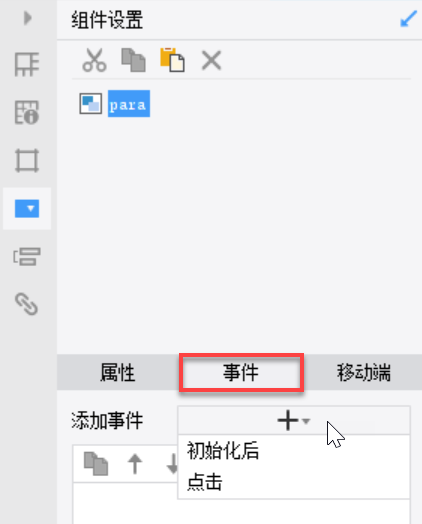Screen dimensions: 422x524
Task: Open the cell element panel icon
Action: [x=27, y=64]
